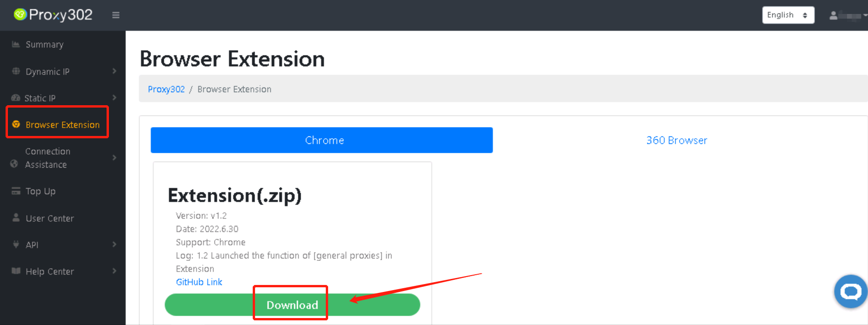Expand the Static IP submenu chevron
Screen dimensions: 868x325
[x=114, y=98]
